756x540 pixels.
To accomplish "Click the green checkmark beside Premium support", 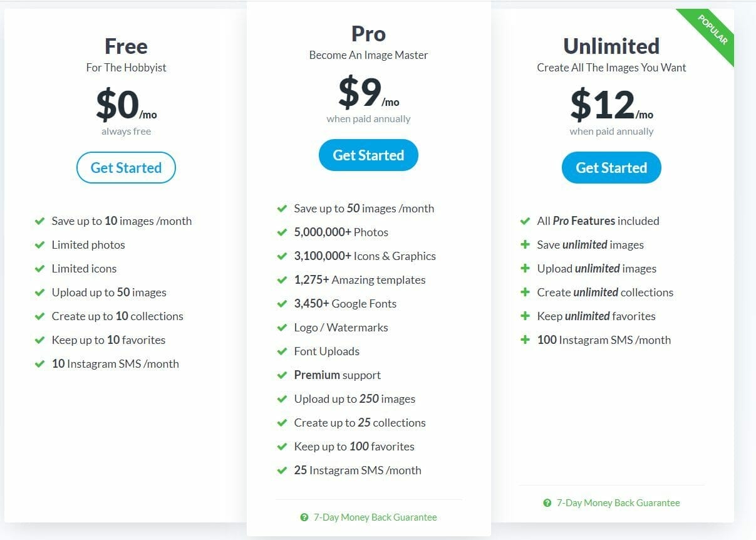I will click(x=281, y=375).
